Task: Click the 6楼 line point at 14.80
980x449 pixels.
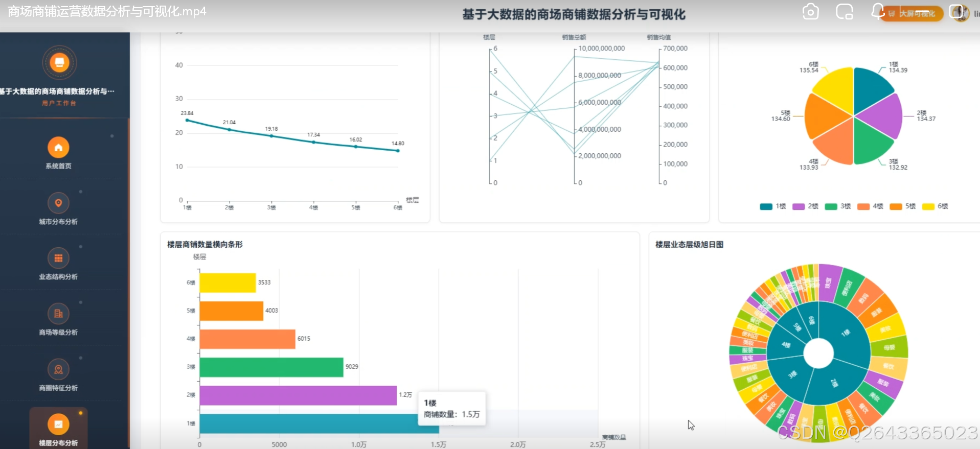Action: (398, 151)
